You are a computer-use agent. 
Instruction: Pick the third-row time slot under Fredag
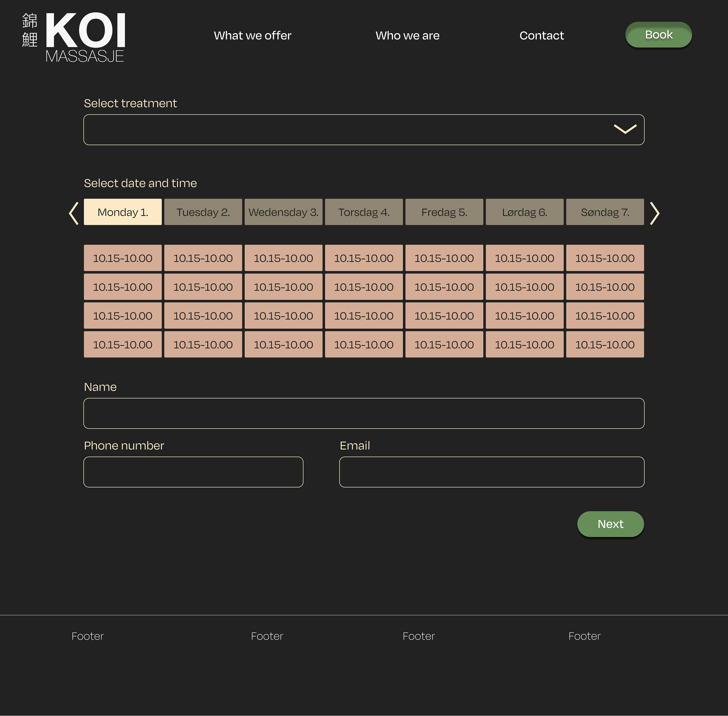click(x=444, y=316)
